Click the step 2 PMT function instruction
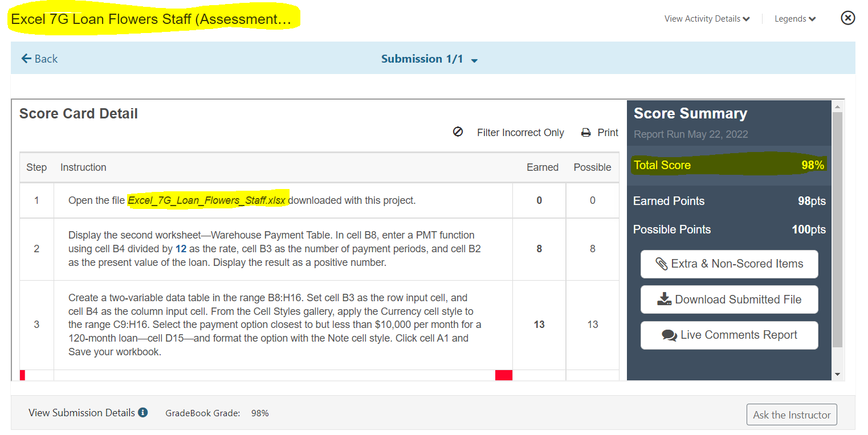 275,249
